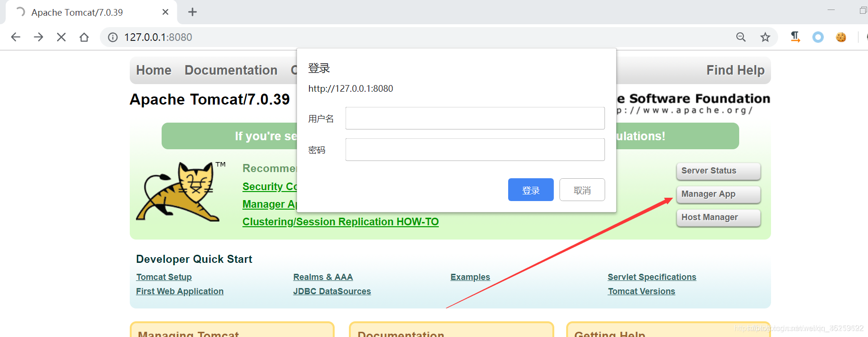
Task: Click the Tomcat cat logo image
Action: click(x=181, y=191)
